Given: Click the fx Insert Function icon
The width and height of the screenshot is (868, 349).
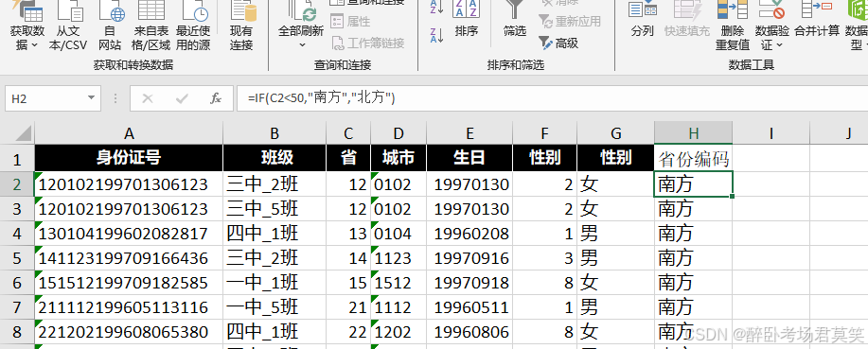Looking at the screenshot, I should (x=216, y=98).
